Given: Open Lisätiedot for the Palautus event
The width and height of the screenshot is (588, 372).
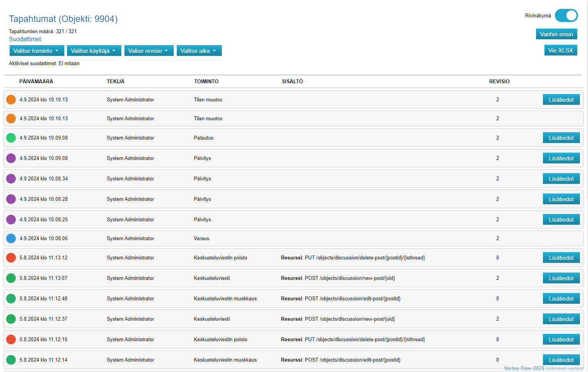Looking at the screenshot, I should point(561,138).
